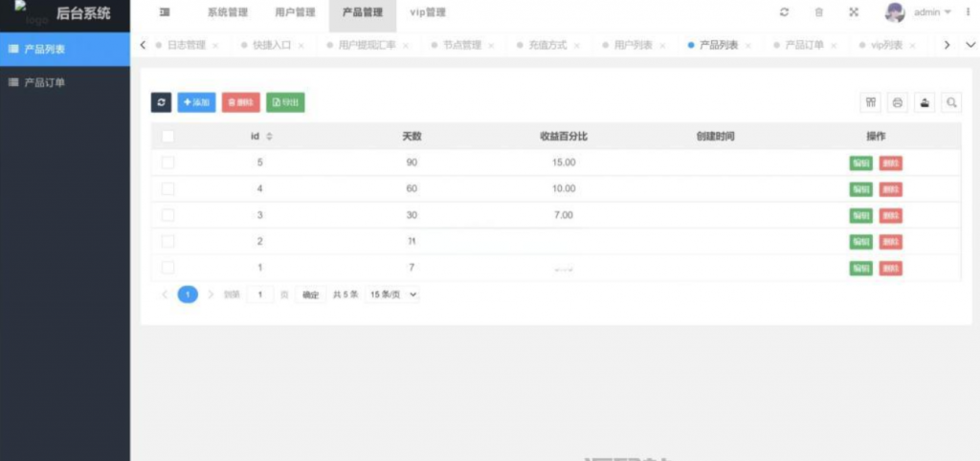Click the 后台系统 logo title
This screenshot has height=461, width=980.
[x=83, y=13]
